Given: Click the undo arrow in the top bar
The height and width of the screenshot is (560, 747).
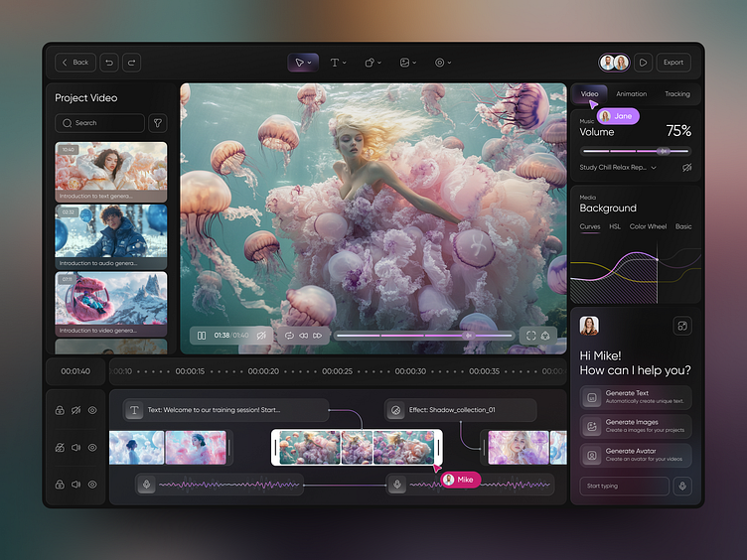Looking at the screenshot, I should point(109,63).
